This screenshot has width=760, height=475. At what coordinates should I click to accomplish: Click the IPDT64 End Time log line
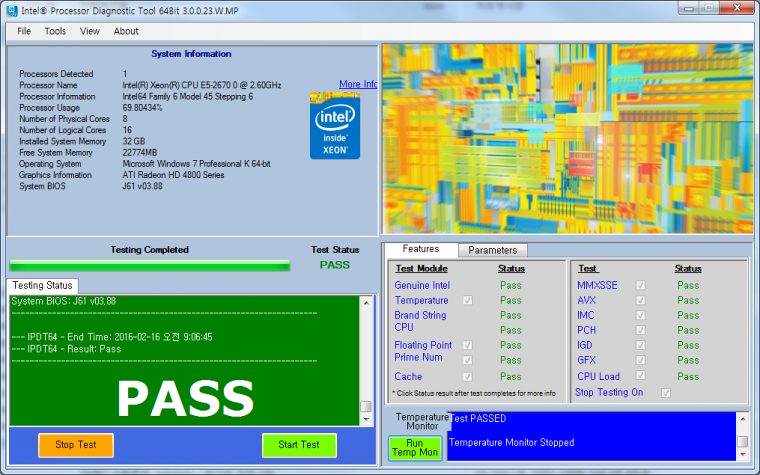point(112,337)
